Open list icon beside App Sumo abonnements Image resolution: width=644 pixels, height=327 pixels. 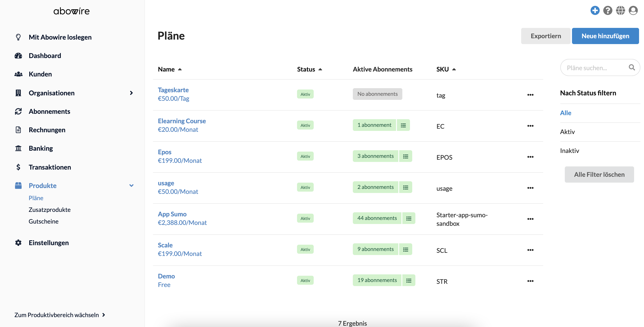pyautogui.click(x=409, y=218)
